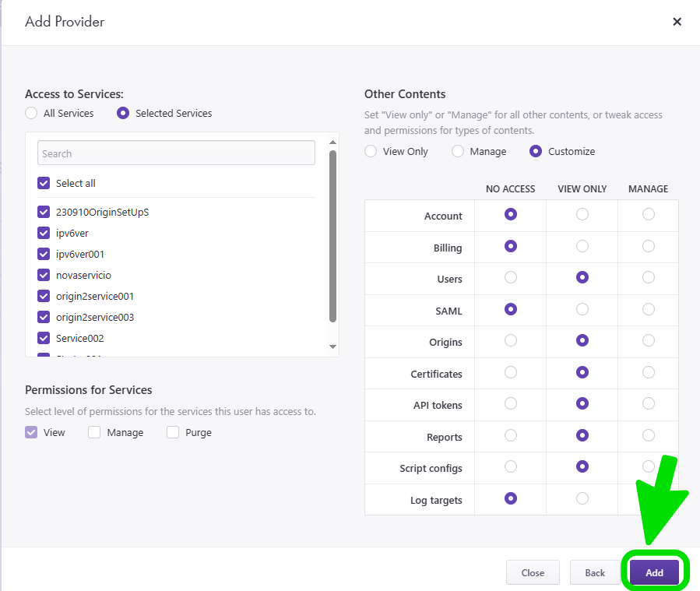This screenshot has width=700, height=591.
Task: Select Manage for other contents
Action: pyautogui.click(x=458, y=151)
